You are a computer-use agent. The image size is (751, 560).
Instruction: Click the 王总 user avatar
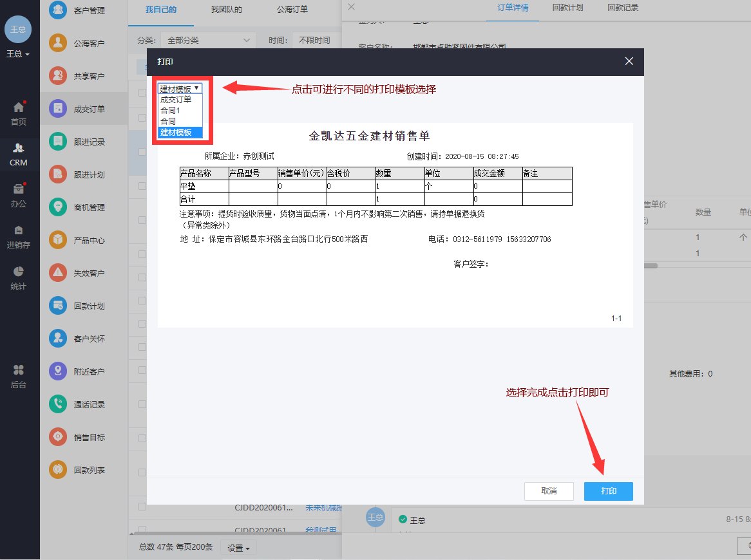tap(18, 29)
